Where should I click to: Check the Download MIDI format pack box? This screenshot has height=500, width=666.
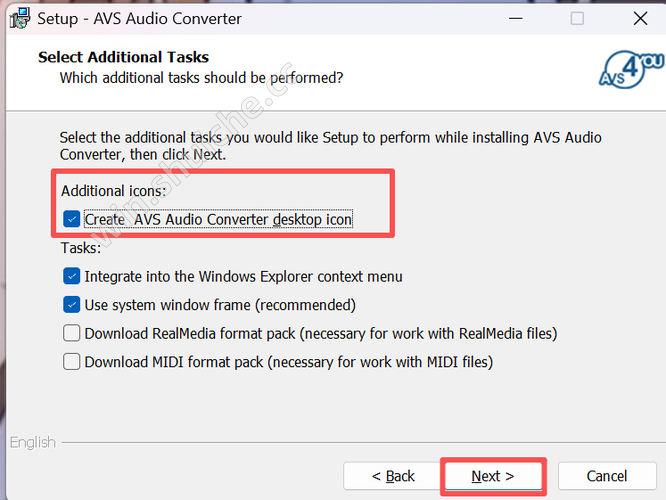[72, 362]
